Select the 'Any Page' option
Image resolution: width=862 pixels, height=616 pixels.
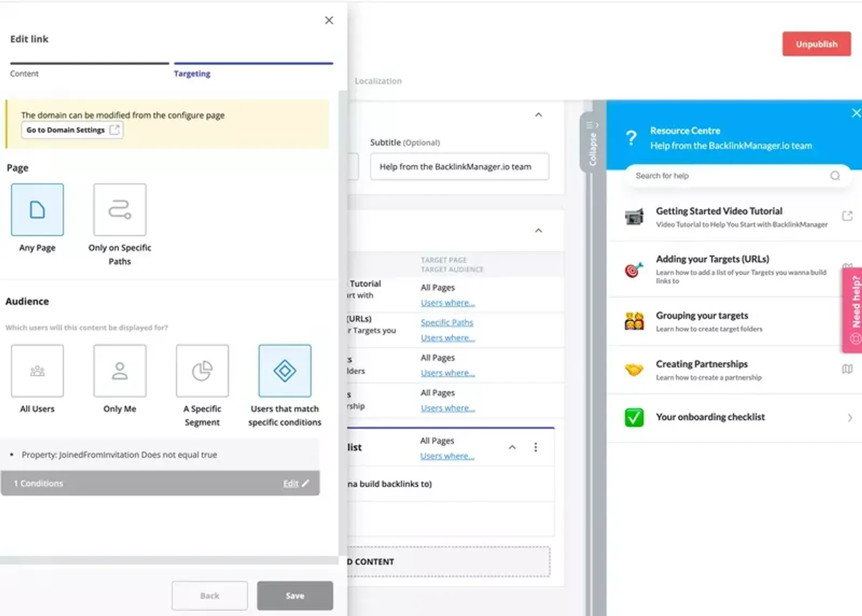37,210
